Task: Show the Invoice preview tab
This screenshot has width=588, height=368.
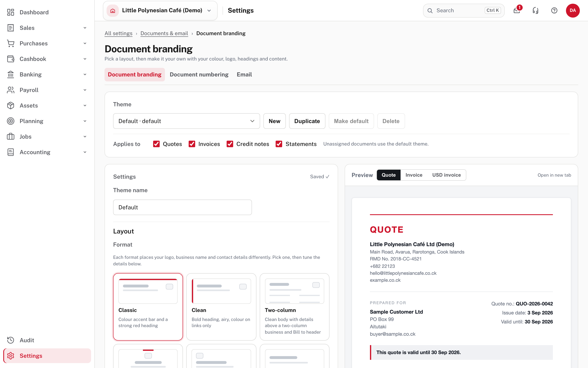Action: [414, 175]
